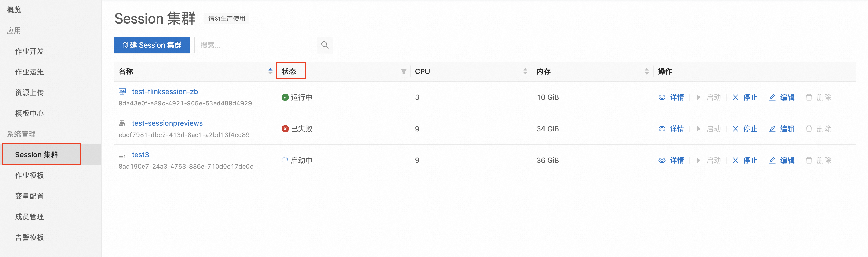Viewport: 868px width, 257px height.
Task: Open the status column filter icon
Action: 403,71
